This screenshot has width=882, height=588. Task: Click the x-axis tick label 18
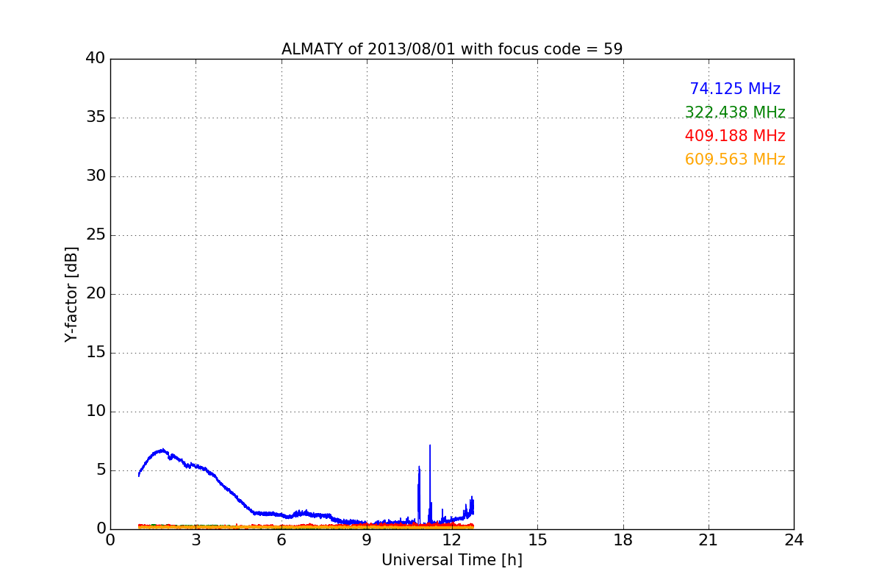(x=623, y=540)
